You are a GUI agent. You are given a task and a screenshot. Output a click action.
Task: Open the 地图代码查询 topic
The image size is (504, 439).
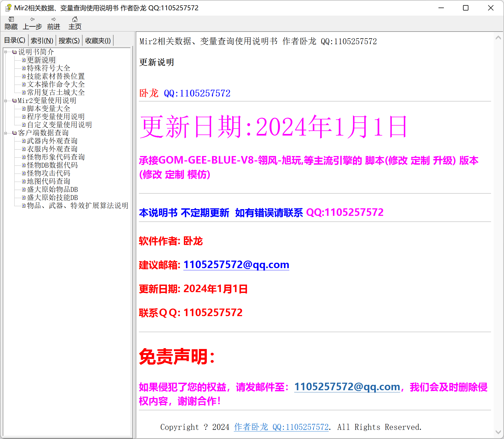49,181
